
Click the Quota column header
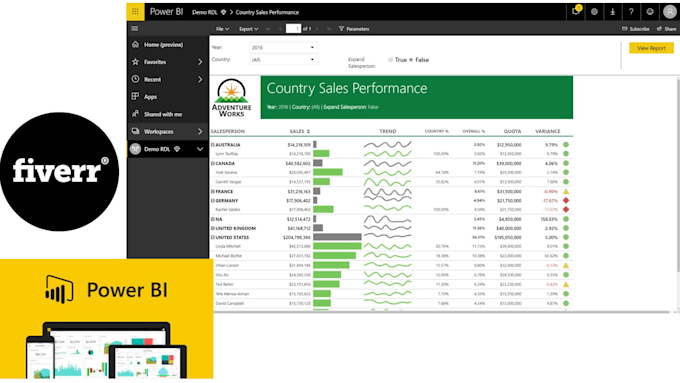[x=512, y=131]
